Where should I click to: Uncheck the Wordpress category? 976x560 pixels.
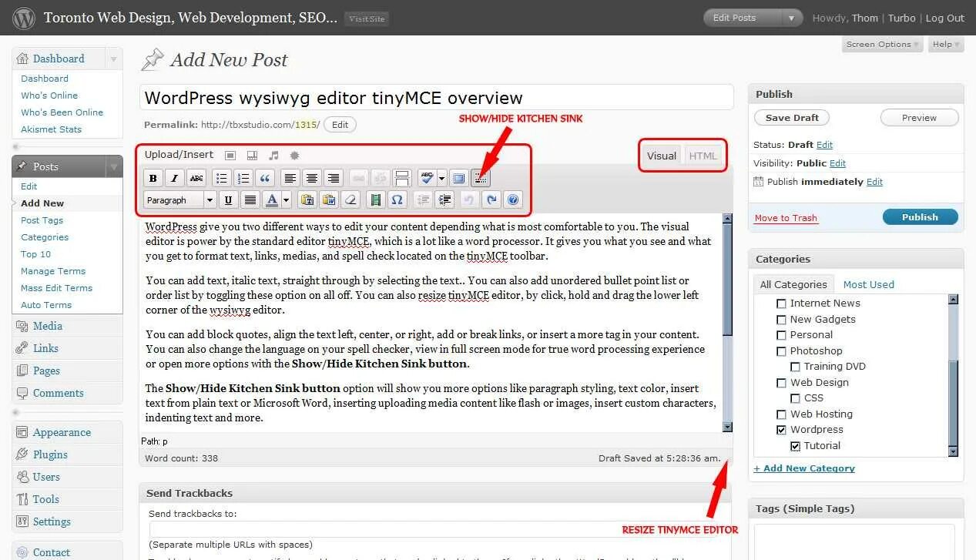click(x=782, y=430)
